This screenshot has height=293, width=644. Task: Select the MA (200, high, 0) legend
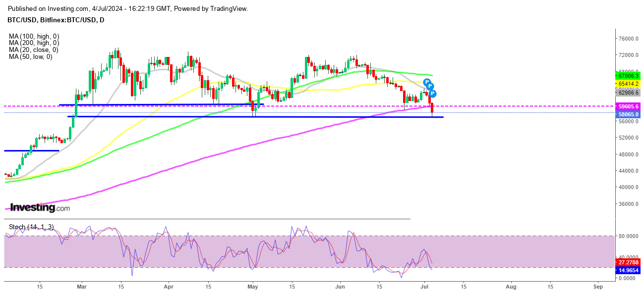[33, 43]
